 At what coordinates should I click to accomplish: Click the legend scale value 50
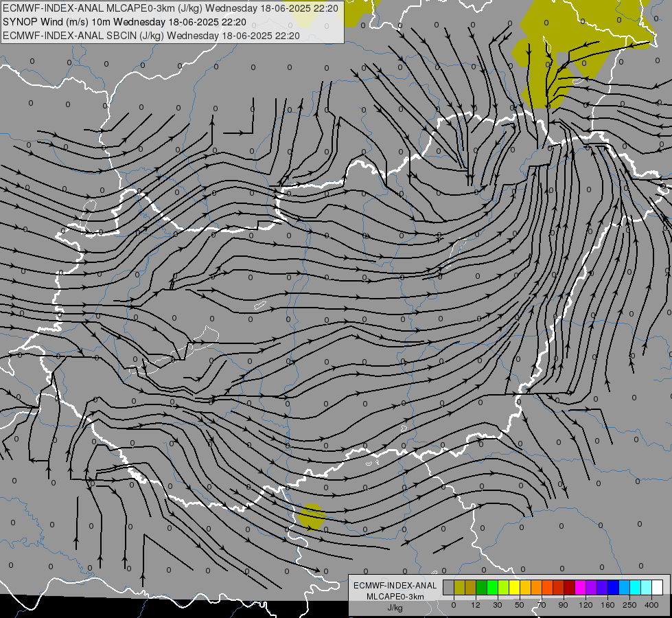tap(520, 605)
